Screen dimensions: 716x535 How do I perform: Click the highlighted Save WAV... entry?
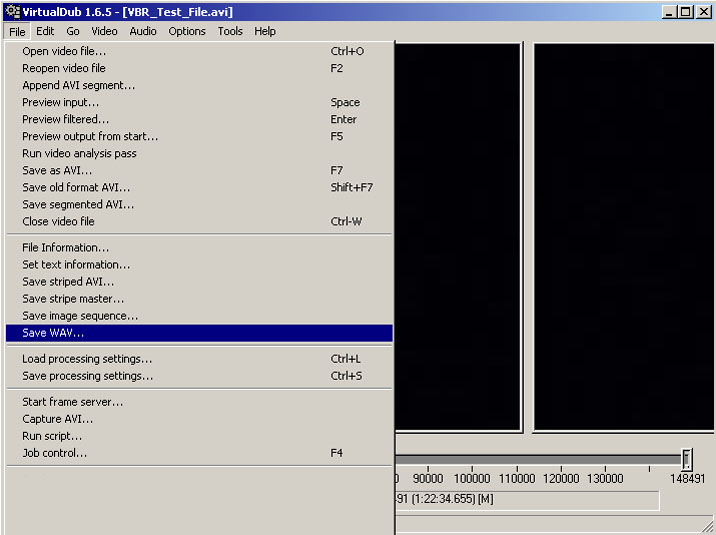(199, 333)
